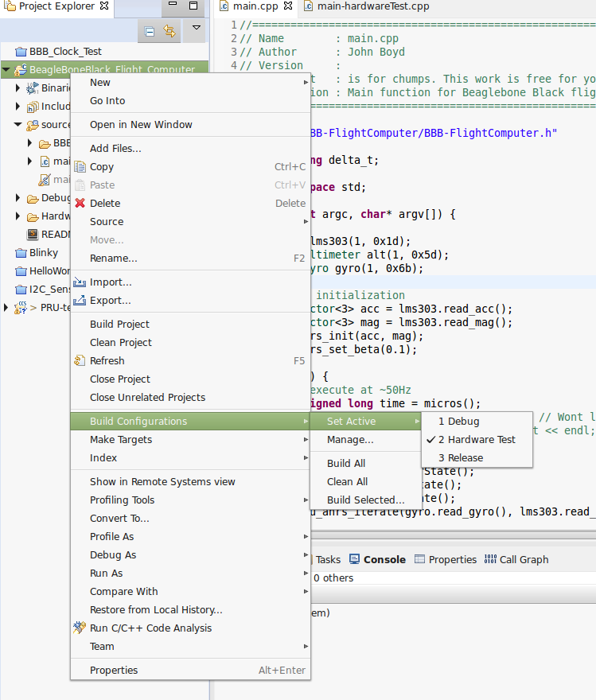Viewport: 596px width, 700px height.
Task: Click Manage... in the Build Configurations submenu
Action: click(350, 440)
